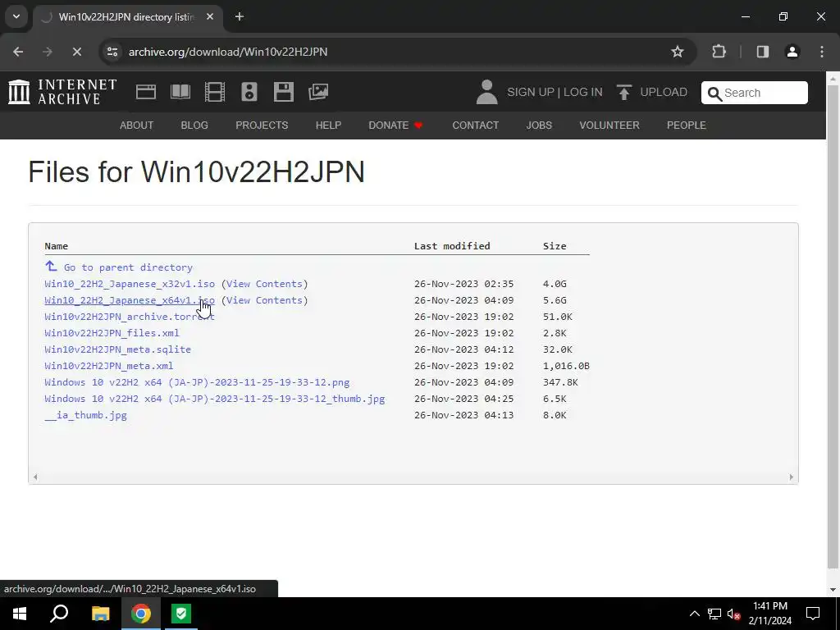840x630 pixels.
Task: Open a new browser tab
Action: pyautogui.click(x=240, y=16)
